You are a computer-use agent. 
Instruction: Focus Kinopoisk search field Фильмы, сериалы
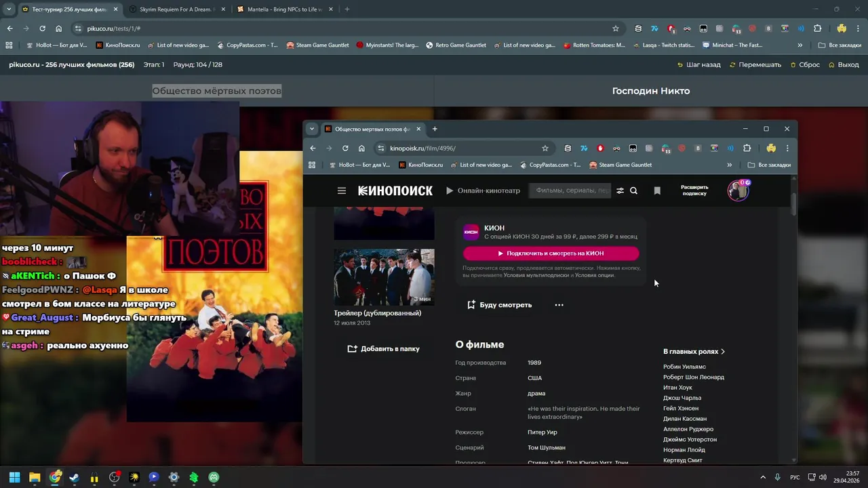pos(570,190)
